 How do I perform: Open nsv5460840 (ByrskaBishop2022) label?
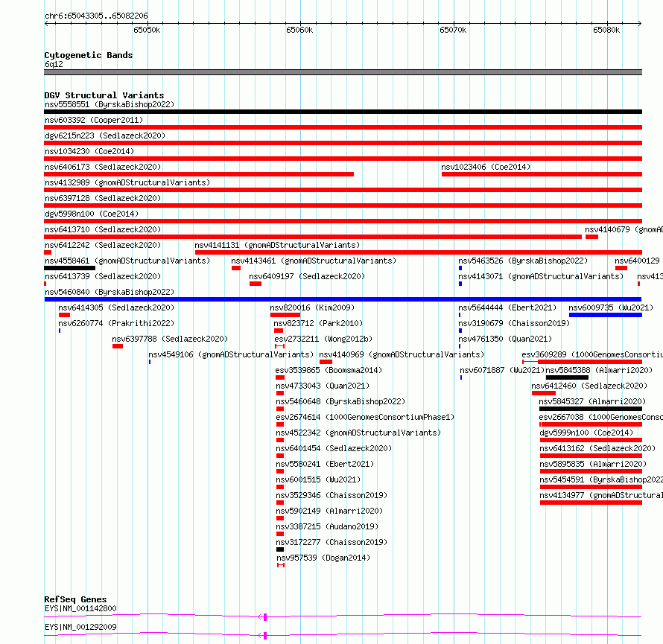pos(109,292)
